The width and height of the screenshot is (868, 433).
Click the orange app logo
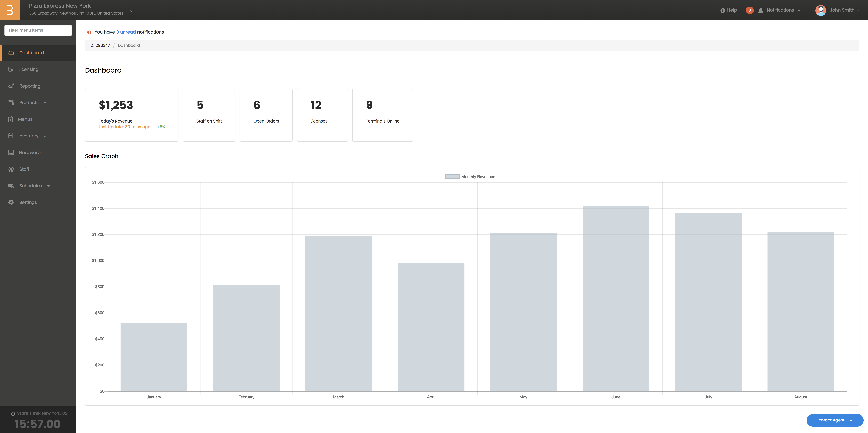coord(10,10)
